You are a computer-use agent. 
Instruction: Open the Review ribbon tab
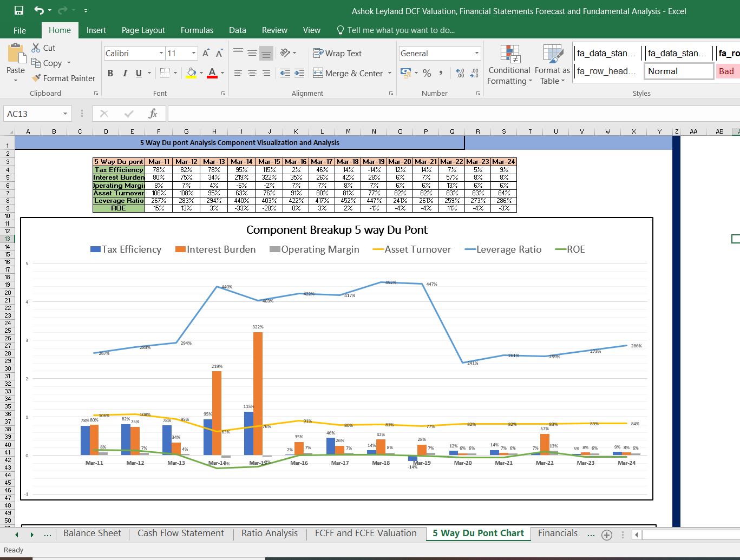click(274, 30)
